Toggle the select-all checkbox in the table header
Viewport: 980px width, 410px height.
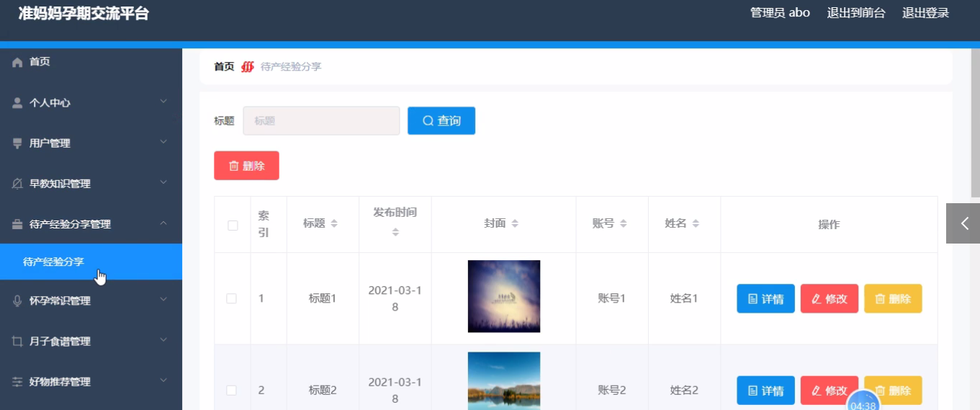(x=233, y=225)
